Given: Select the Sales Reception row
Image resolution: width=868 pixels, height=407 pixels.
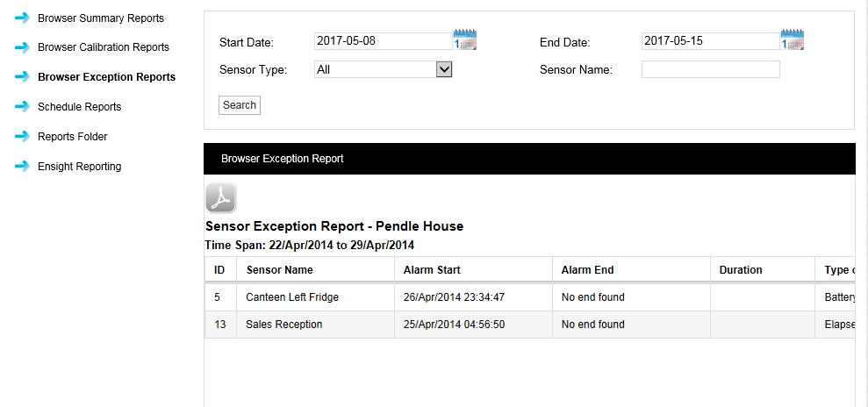Looking at the screenshot, I should click(283, 325).
